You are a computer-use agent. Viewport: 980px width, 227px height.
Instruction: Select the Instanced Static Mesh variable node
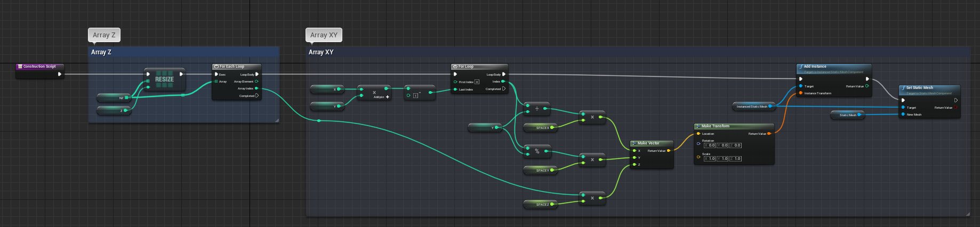[x=752, y=107]
